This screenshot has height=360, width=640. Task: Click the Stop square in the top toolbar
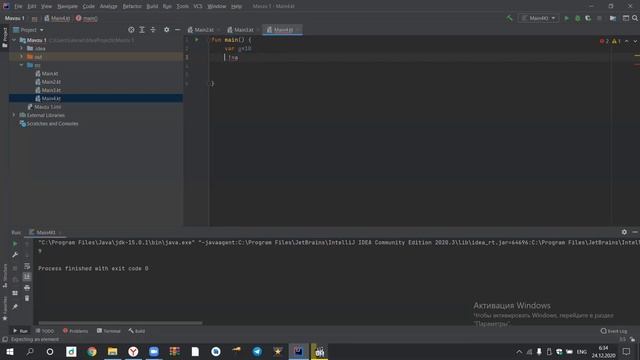[x=599, y=18]
